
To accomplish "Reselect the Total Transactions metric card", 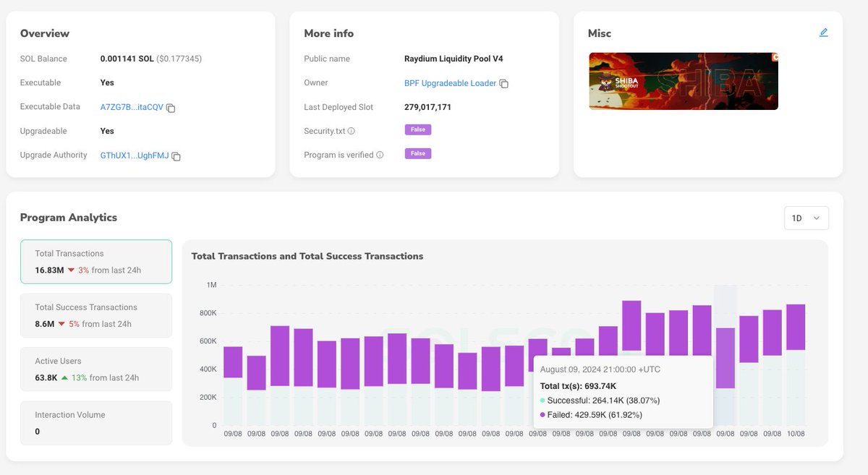I will [95, 262].
